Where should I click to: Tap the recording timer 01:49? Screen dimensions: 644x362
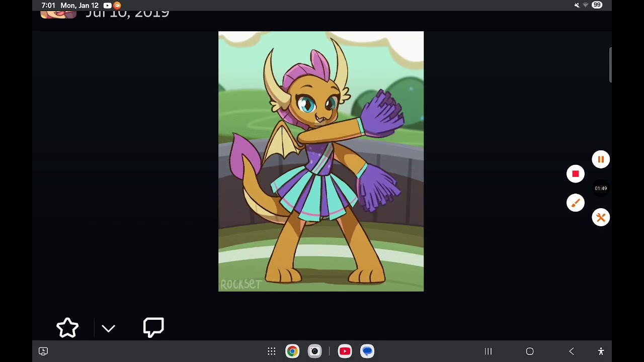coord(601,189)
